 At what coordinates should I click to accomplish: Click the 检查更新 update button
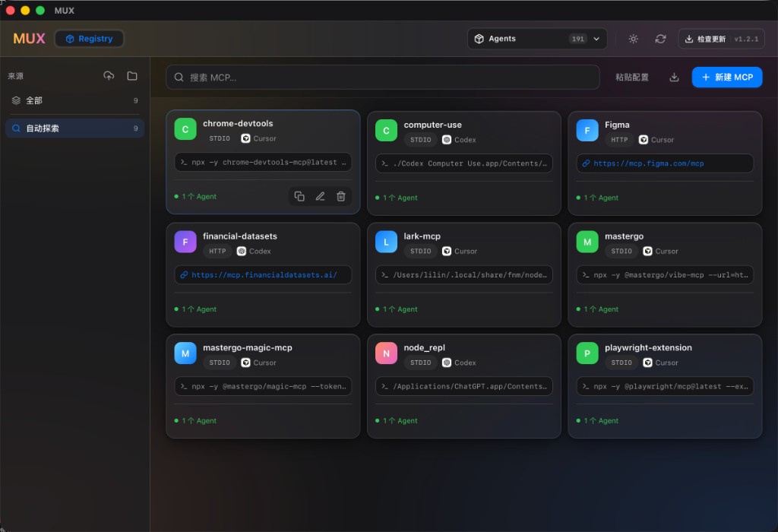[721, 39]
